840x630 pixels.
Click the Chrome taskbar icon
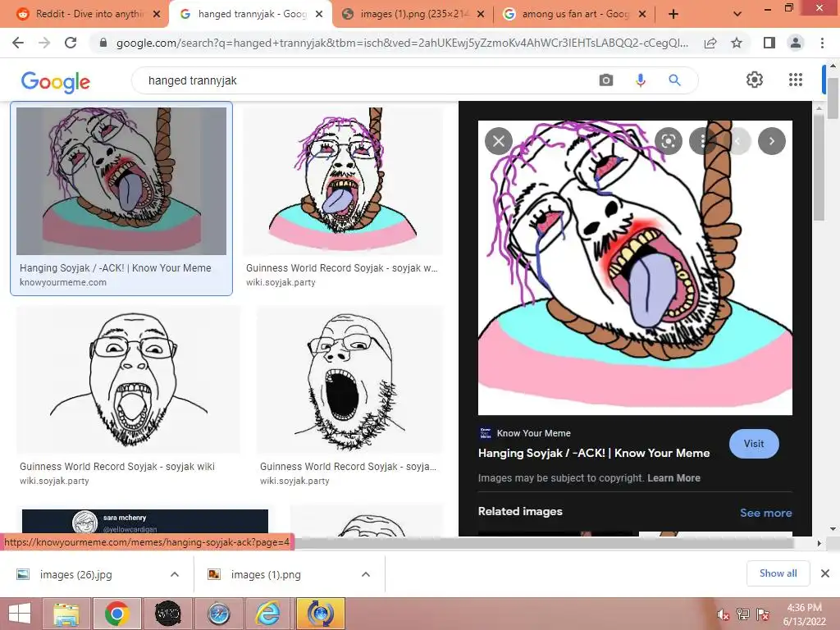(116, 614)
